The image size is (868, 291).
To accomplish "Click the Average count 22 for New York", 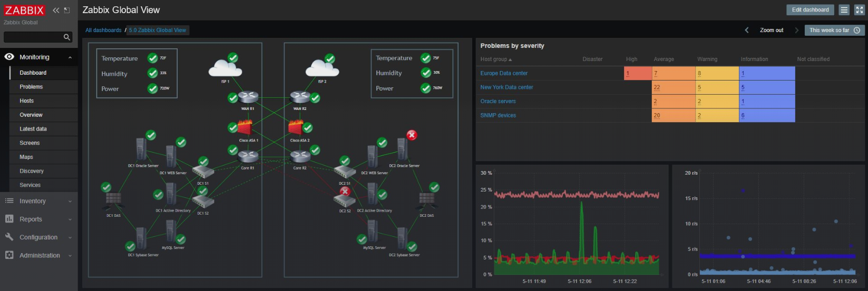I will pos(657,87).
